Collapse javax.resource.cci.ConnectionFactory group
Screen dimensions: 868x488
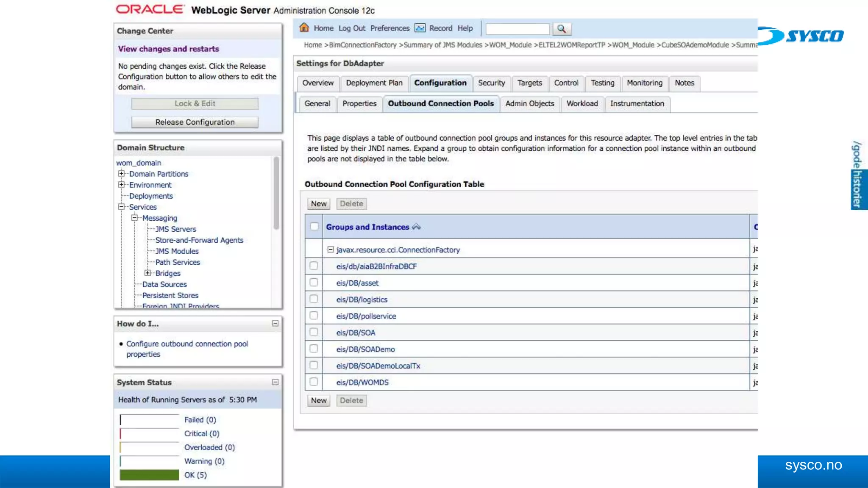point(330,250)
